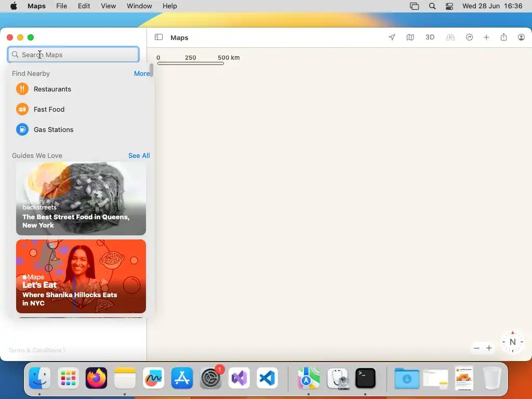Click the Look Around binoculars icon
Image resolution: width=532 pixels, height=399 pixels.
pos(450,37)
